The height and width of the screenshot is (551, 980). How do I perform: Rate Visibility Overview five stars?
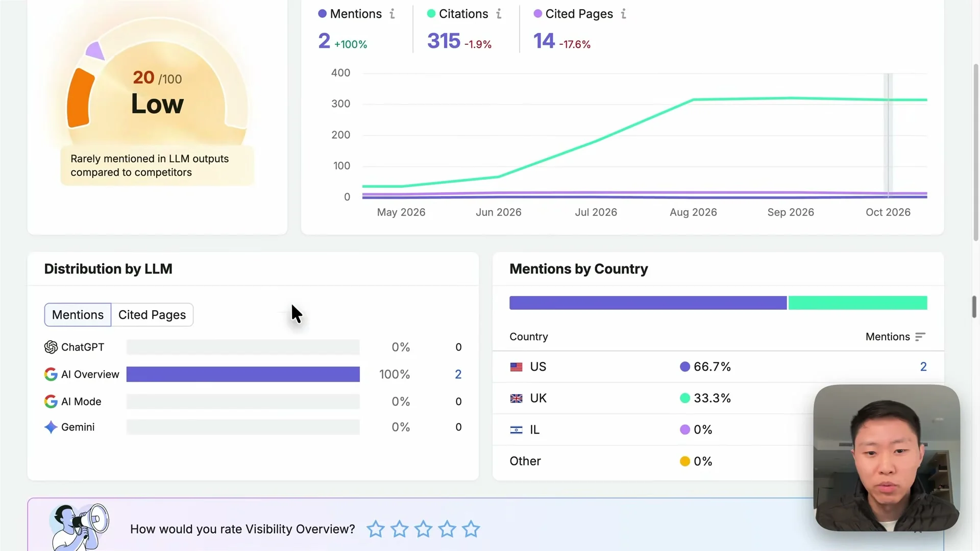(471, 529)
